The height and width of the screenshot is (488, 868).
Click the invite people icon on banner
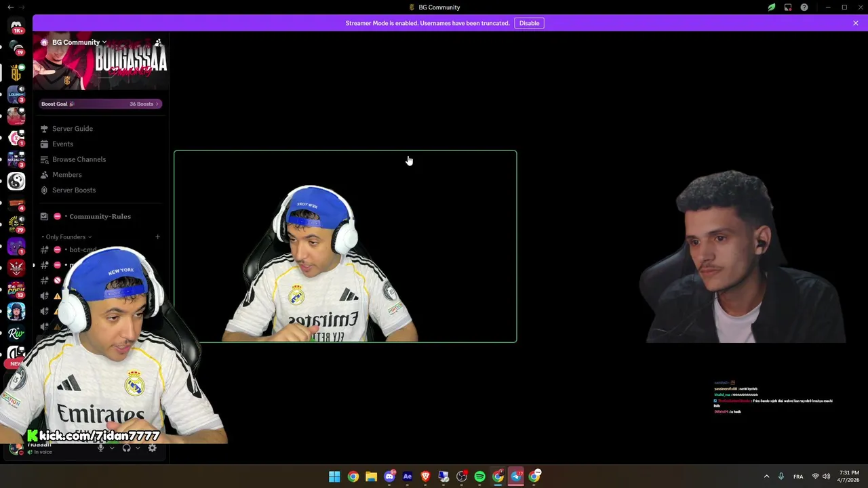tap(158, 42)
